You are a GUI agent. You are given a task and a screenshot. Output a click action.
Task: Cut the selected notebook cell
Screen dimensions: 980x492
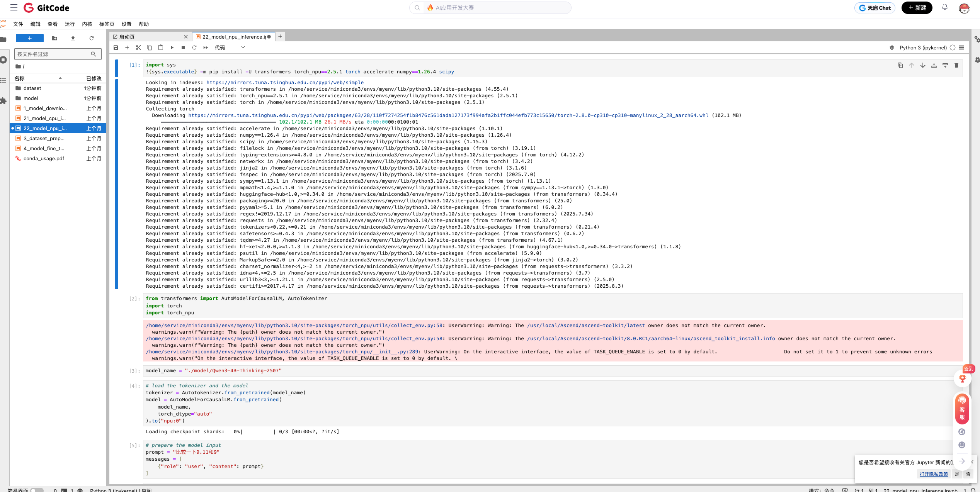(x=138, y=48)
